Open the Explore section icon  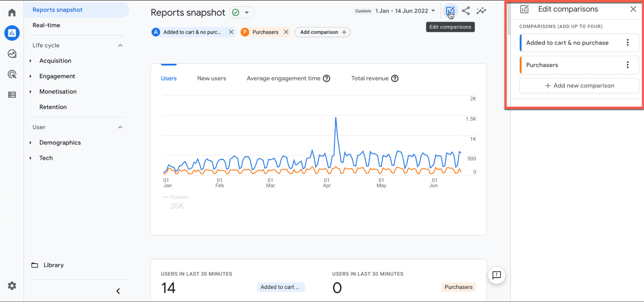pyautogui.click(x=12, y=54)
